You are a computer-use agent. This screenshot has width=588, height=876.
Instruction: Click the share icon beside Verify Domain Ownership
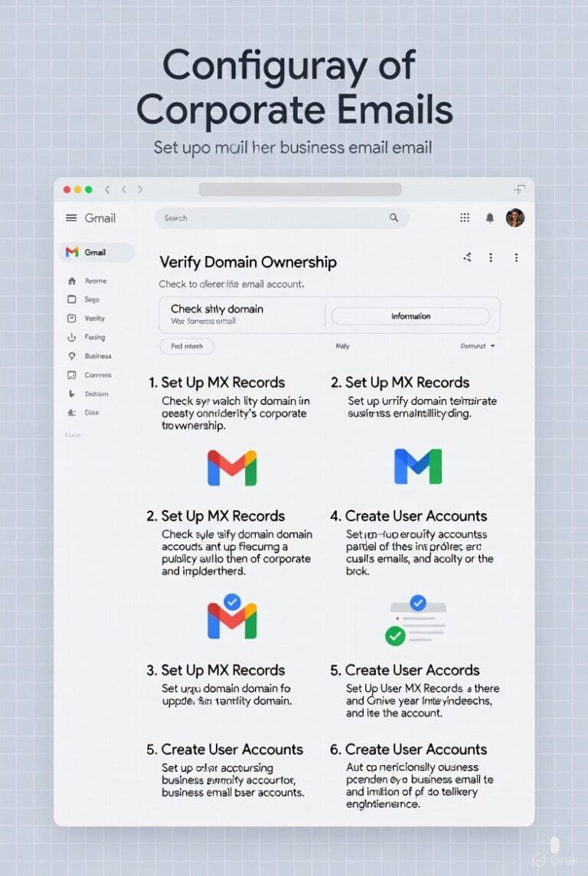point(467,257)
